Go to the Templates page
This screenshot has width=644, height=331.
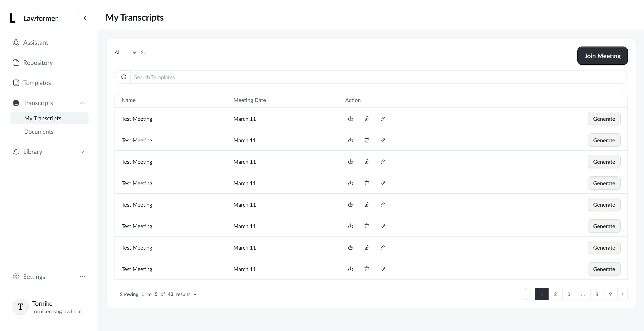pyautogui.click(x=37, y=83)
